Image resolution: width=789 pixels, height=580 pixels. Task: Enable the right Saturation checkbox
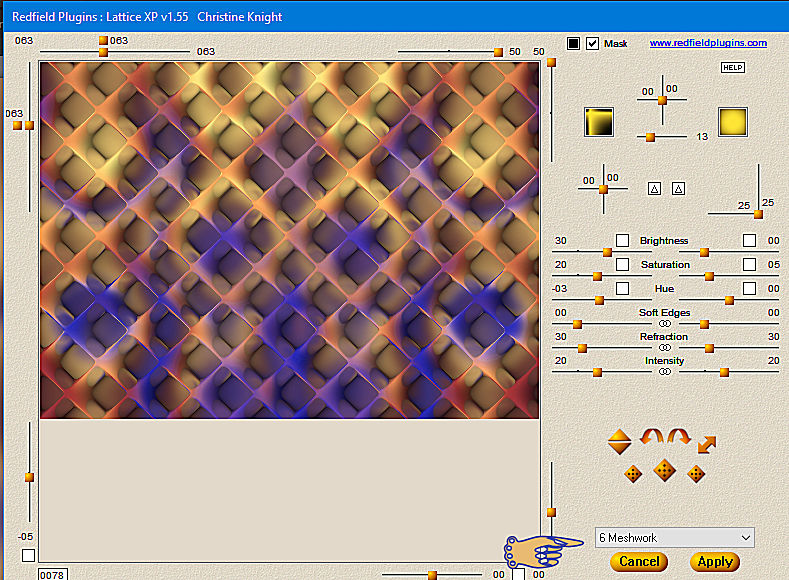click(x=749, y=265)
